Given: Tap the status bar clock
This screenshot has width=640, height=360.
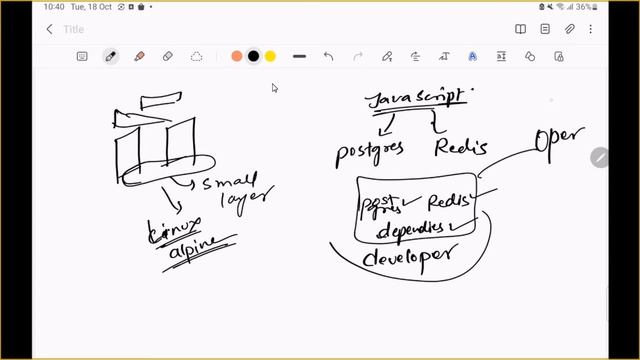Looking at the screenshot, I should click(x=54, y=7).
